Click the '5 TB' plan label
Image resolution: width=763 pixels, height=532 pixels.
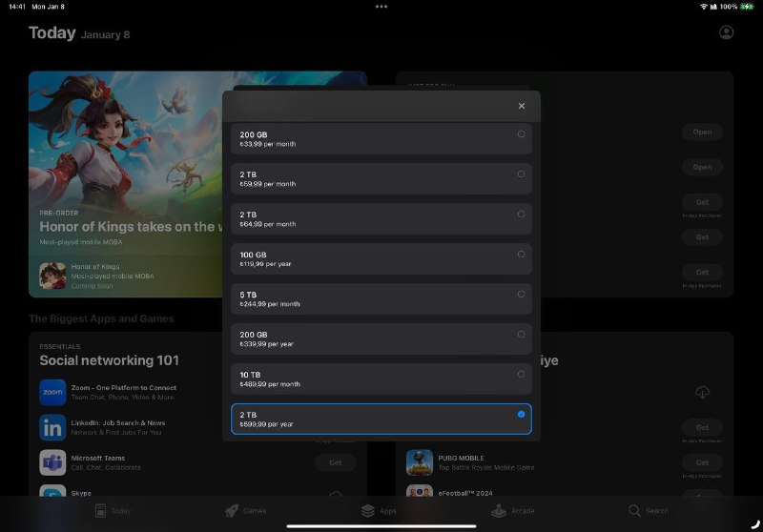248,295
